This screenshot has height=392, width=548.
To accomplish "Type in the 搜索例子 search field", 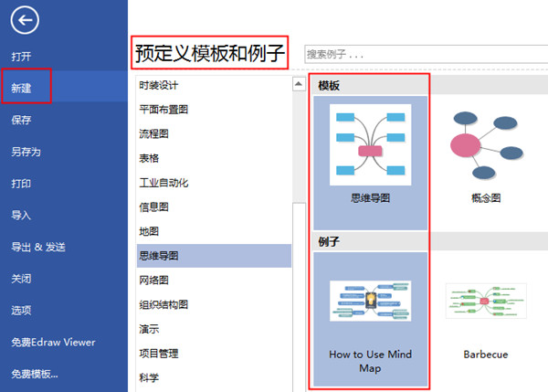I will pos(420,54).
